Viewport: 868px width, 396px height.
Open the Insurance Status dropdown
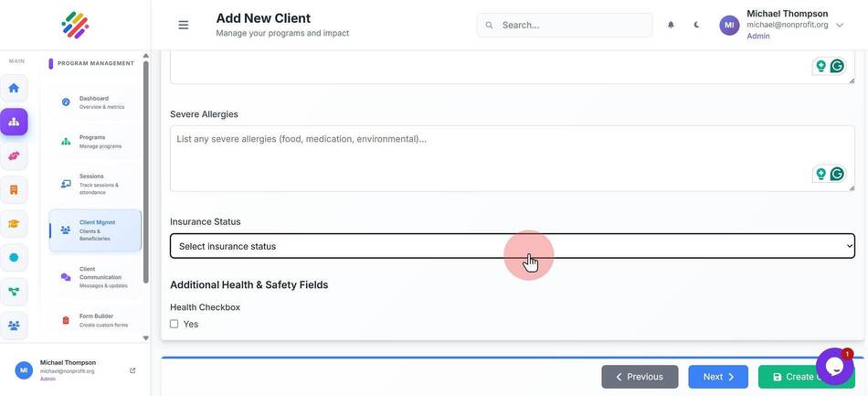click(x=512, y=246)
